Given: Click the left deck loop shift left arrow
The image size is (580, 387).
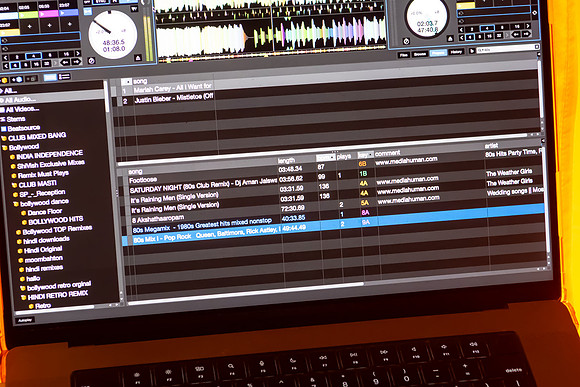Looking at the screenshot, I should click(x=65, y=63).
